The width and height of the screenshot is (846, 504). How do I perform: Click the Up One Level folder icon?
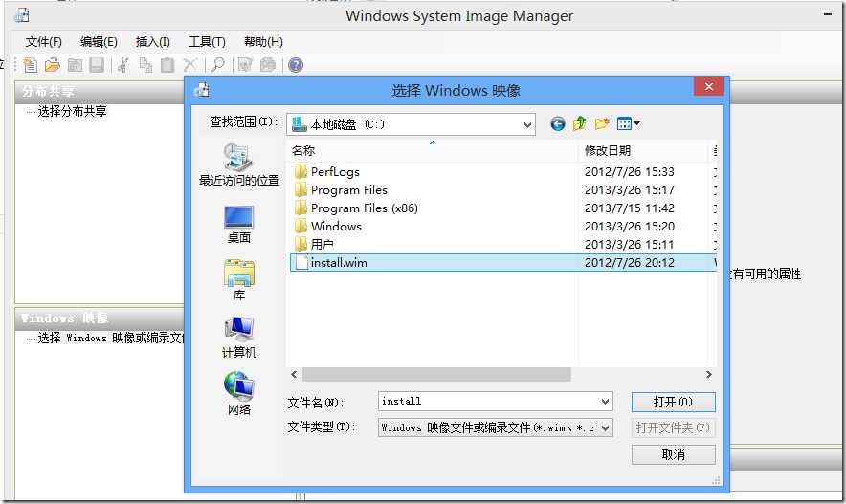[579, 124]
